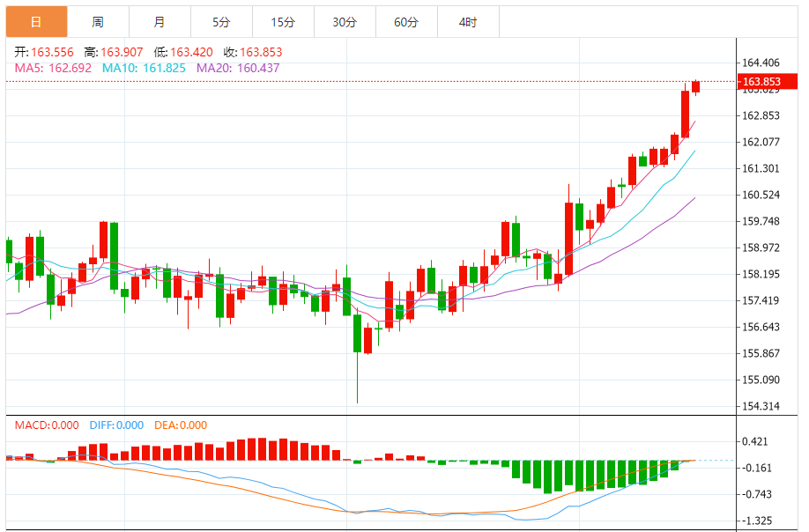Click the DIFF:0.000 label
Viewport: 809px width, 532px height.
point(116,425)
